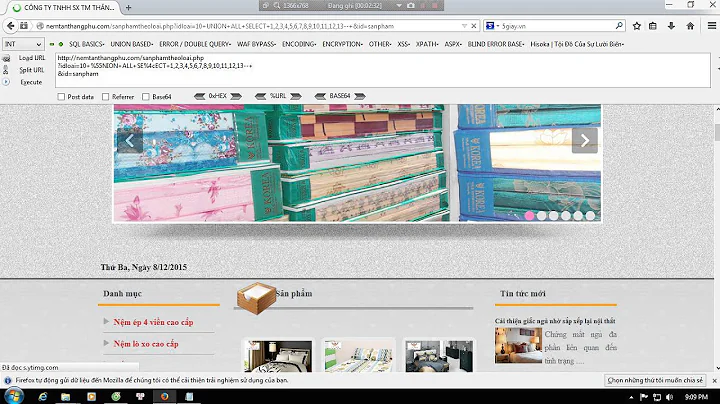The height and width of the screenshot is (404, 720).
Task: Tick the Base64 checkbox
Action: 147,97
